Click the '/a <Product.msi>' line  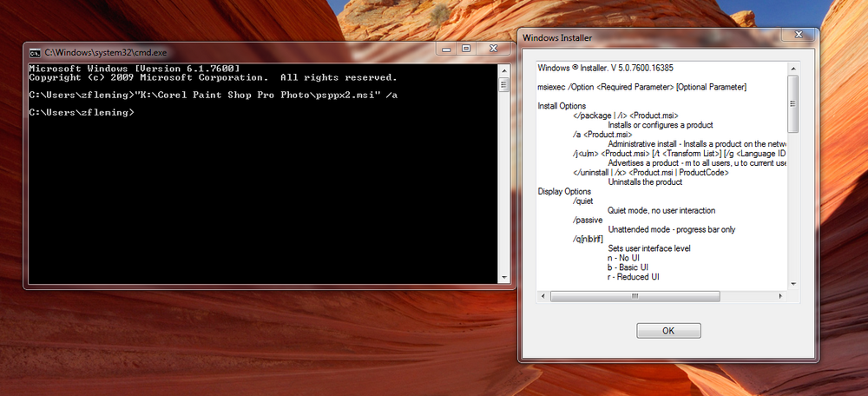(603, 135)
